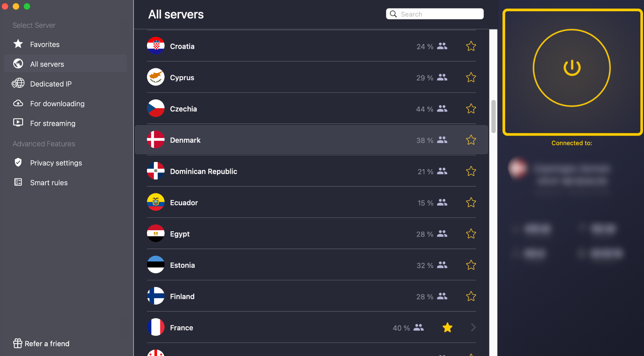Select the For streaming play icon
Image resolution: width=644 pixels, height=356 pixels.
tap(18, 123)
